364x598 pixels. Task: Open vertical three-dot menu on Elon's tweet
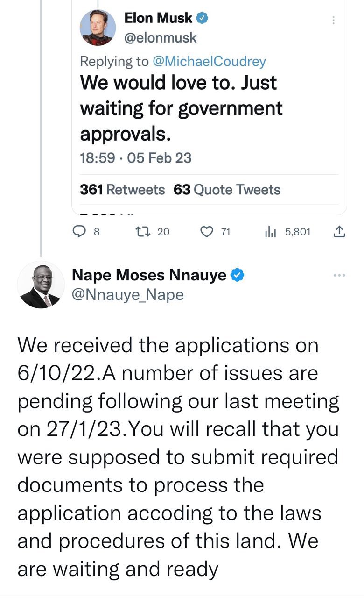[x=333, y=20]
